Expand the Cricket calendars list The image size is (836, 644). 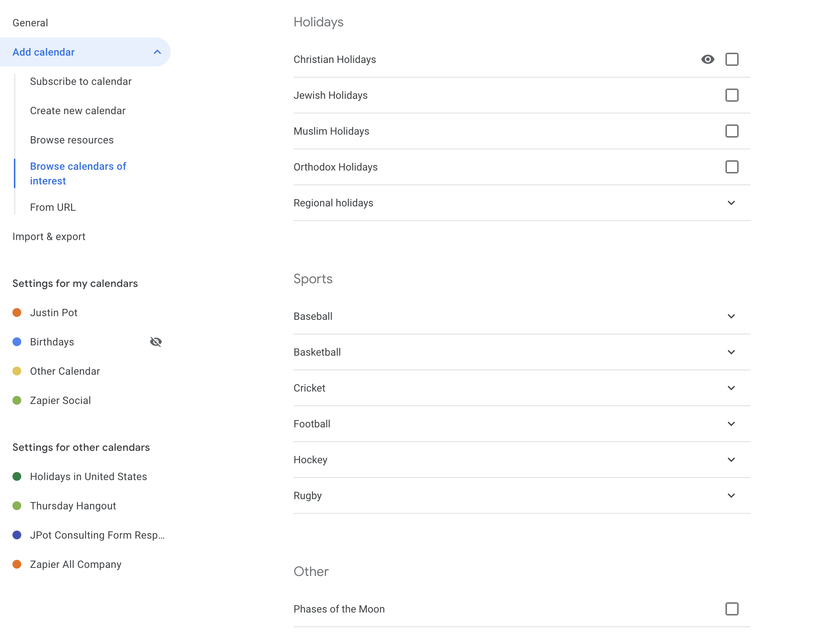tap(731, 388)
